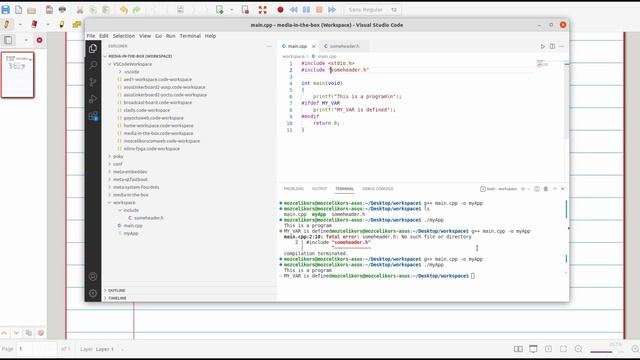Open the Source Control view
The image size is (640, 360).
(93, 82)
